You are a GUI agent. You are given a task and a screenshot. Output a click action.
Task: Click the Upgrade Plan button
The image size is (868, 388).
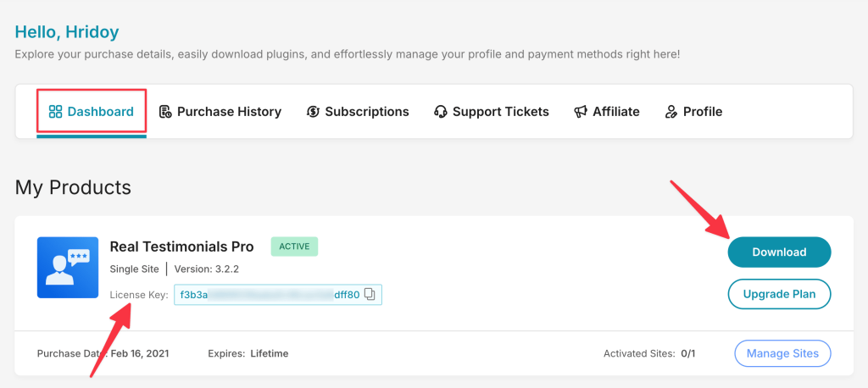[779, 294]
